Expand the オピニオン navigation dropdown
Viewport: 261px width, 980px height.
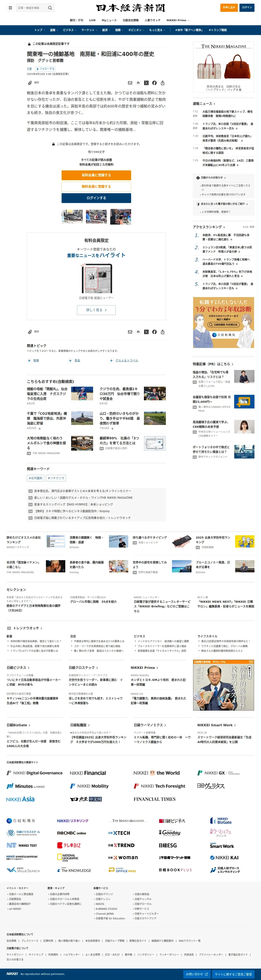(136, 30)
